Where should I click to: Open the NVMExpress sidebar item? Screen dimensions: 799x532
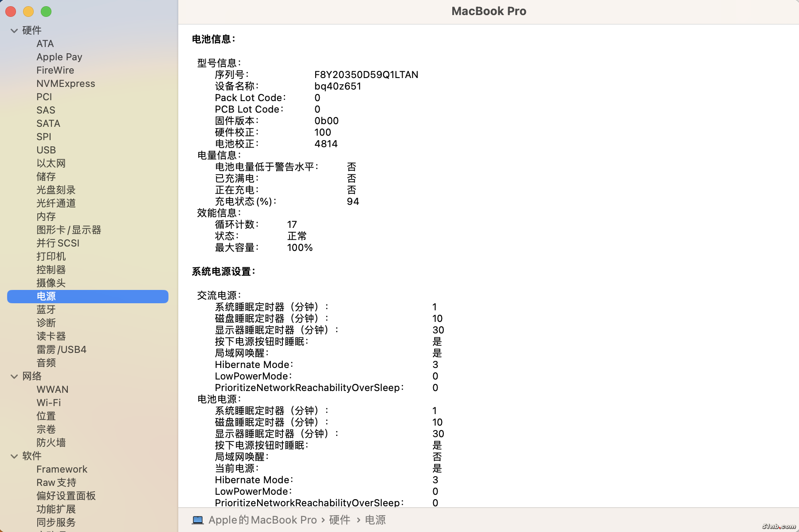pos(66,84)
